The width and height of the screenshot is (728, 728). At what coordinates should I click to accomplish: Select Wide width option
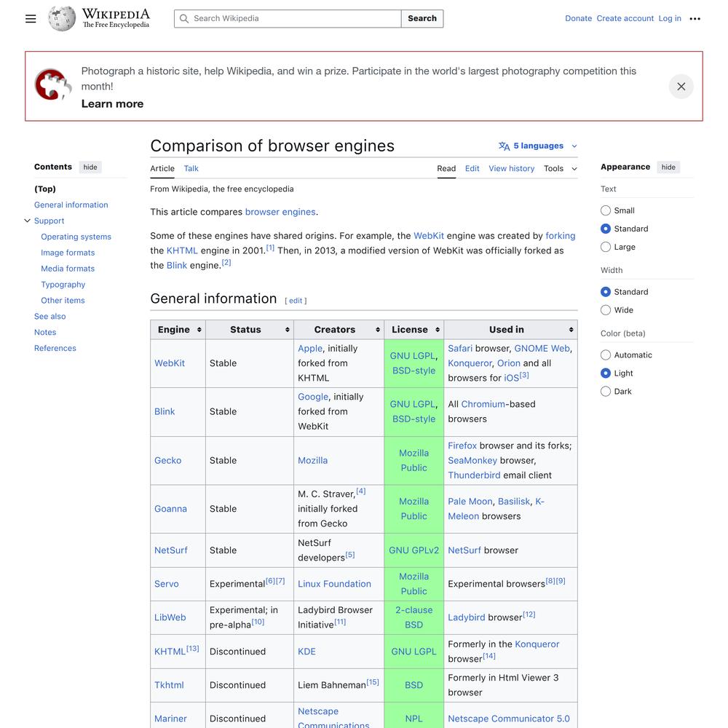click(606, 310)
